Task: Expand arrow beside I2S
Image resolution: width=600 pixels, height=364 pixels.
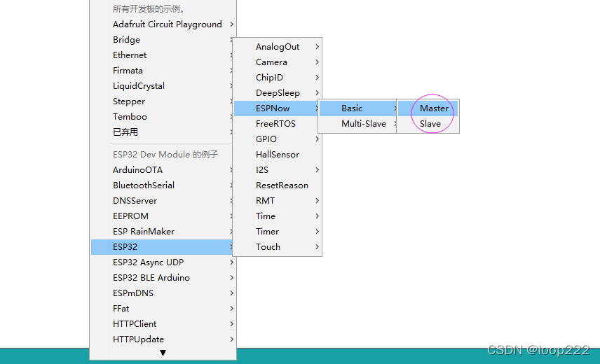Action: (318, 170)
